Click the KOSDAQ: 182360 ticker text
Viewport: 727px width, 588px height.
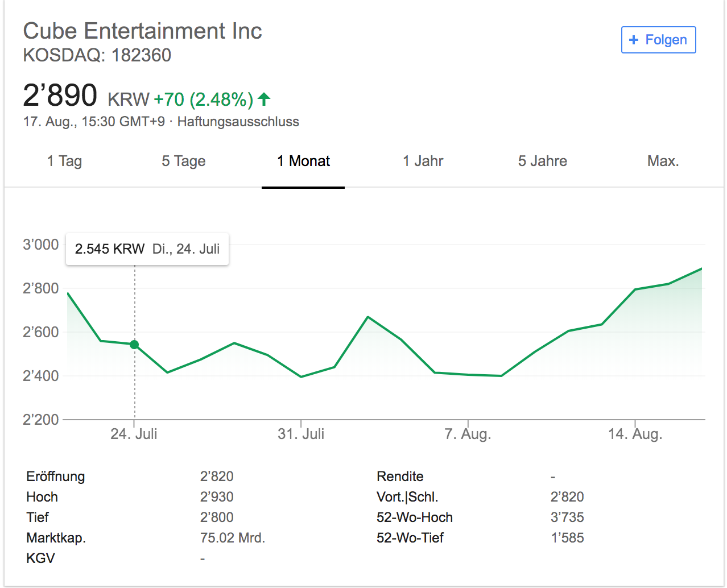coord(97,55)
